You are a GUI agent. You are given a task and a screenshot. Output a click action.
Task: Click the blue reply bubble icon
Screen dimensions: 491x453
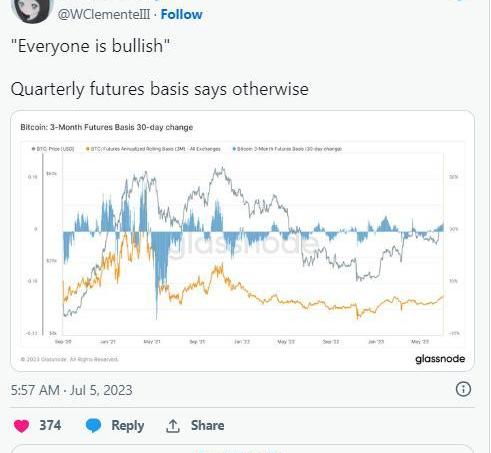click(93, 426)
